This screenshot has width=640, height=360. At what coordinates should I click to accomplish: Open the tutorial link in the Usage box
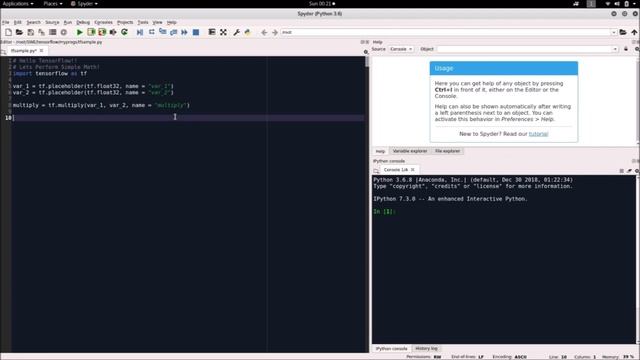[538, 134]
